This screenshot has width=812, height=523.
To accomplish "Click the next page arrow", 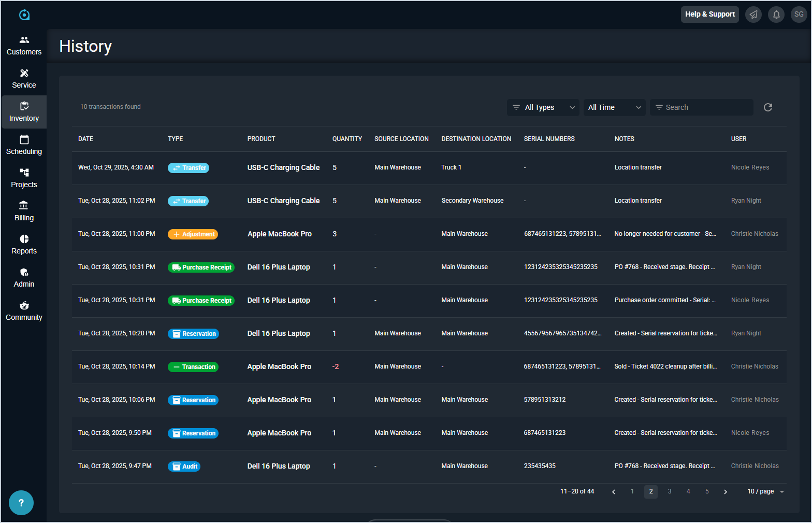I will 726,492.
